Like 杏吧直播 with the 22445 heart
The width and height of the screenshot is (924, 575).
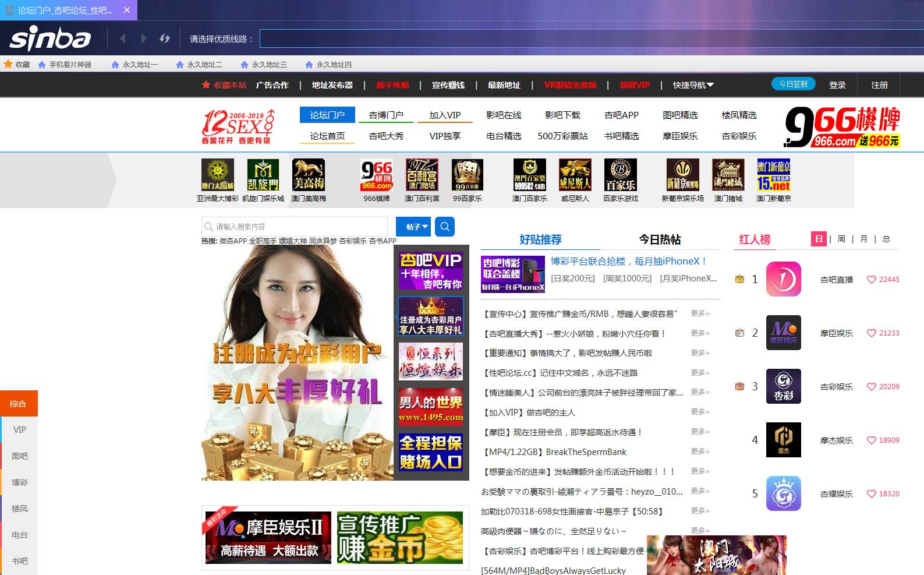pyautogui.click(x=872, y=280)
